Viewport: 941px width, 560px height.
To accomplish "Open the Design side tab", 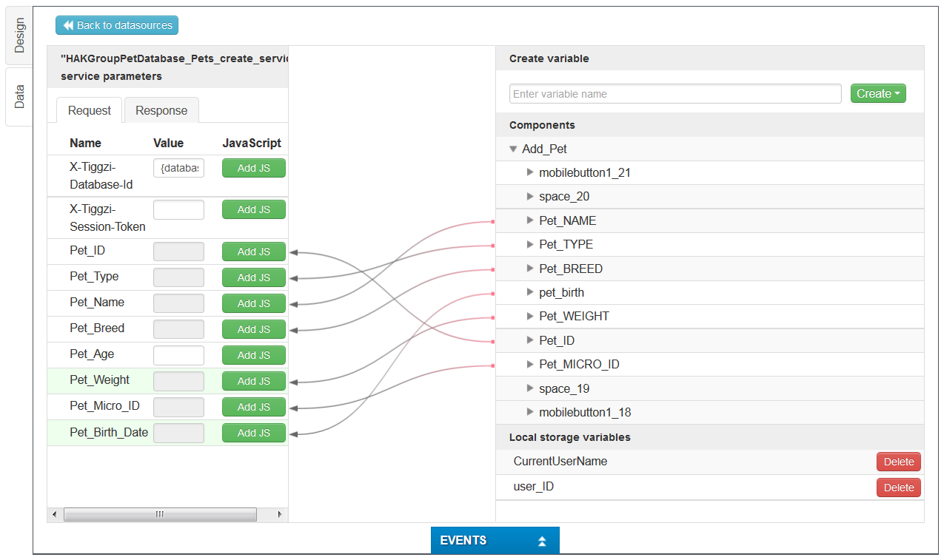I will (x=19, y=34).
